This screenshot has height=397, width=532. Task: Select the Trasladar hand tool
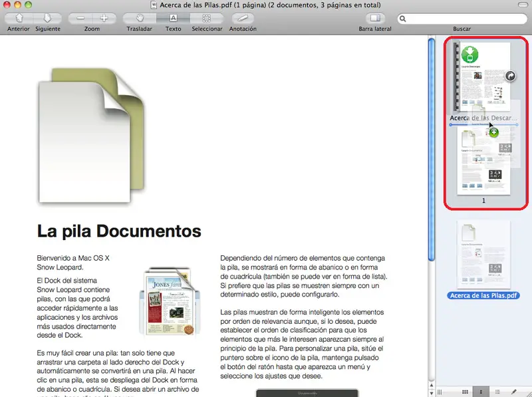[140, 18]
